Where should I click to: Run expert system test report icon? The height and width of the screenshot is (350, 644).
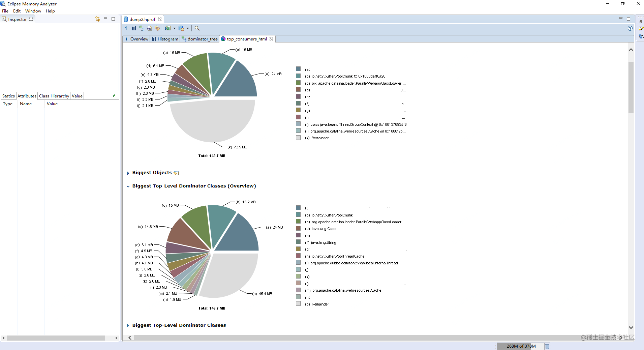click(167, 28)
